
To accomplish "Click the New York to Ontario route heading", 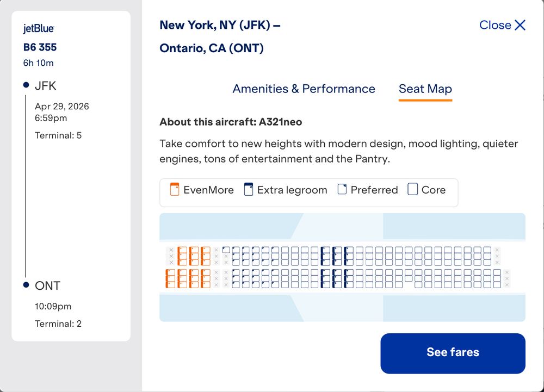I will coord(220,36).
